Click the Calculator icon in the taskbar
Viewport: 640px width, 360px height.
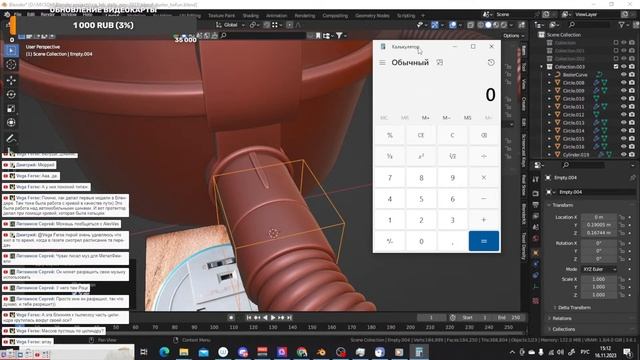click(419, 352)
